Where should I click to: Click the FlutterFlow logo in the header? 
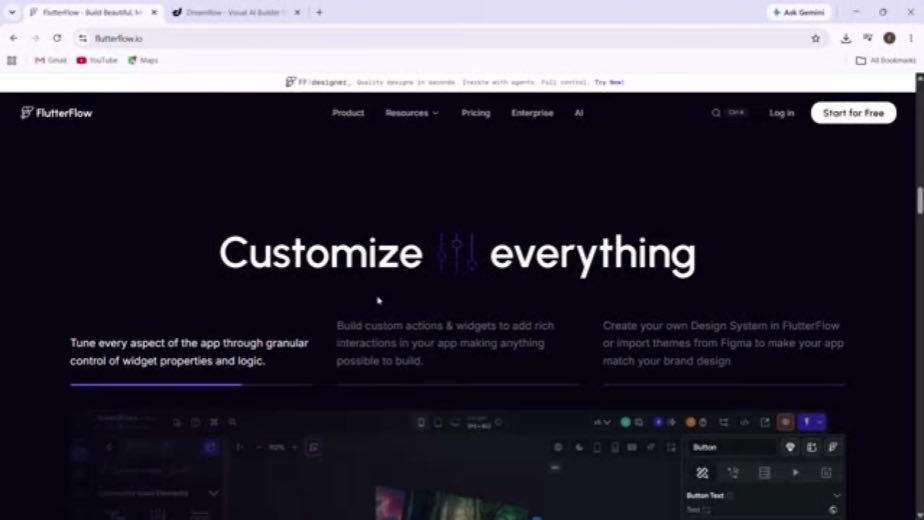[57, 113]
